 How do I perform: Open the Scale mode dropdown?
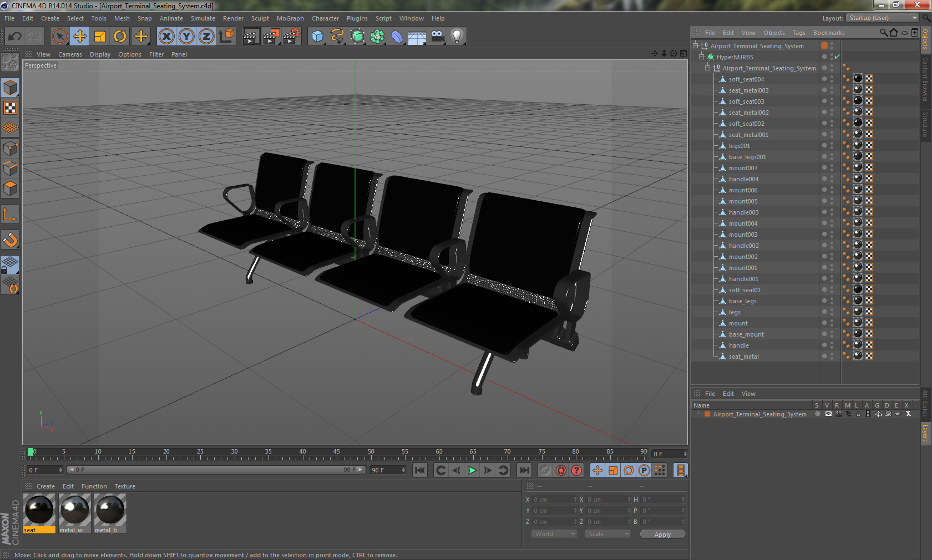(x=608, y=534)
